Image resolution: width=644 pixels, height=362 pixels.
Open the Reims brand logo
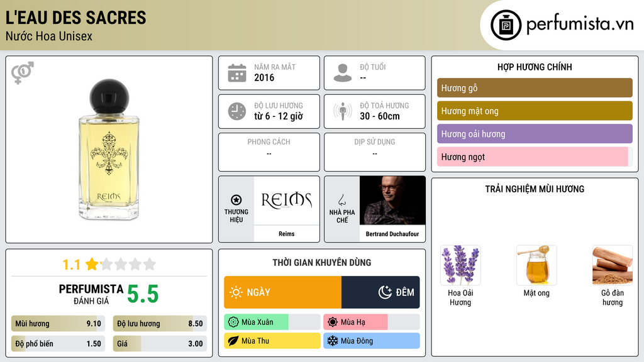click(287, 200)
